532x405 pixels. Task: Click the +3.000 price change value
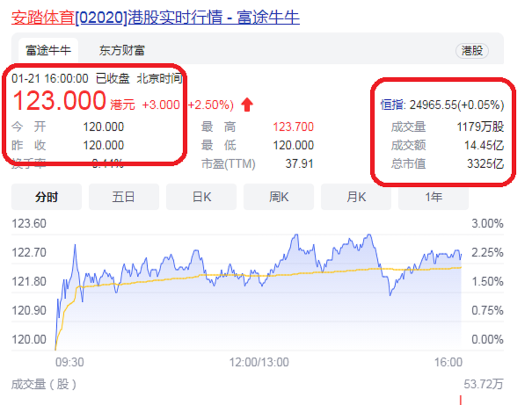coord(160,105)
